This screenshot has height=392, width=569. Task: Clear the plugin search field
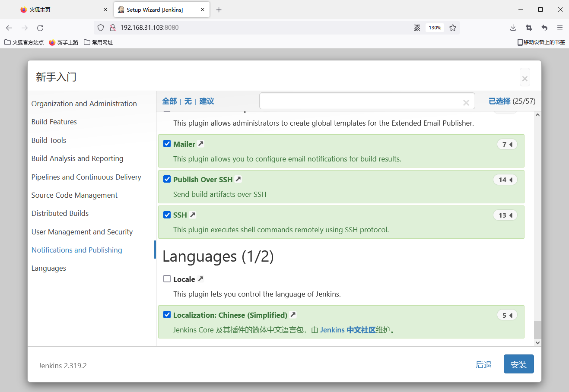point(466,102)
